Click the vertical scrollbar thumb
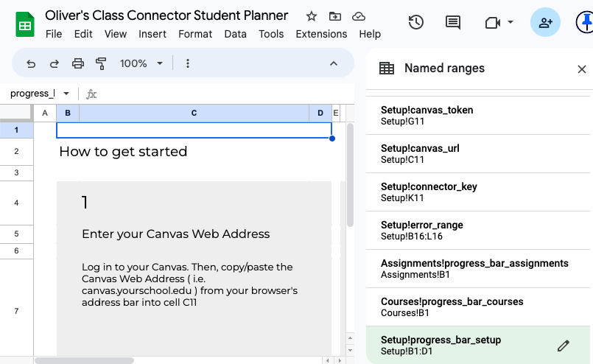Screen dimensions: 593x364 [x=350, y=175]
